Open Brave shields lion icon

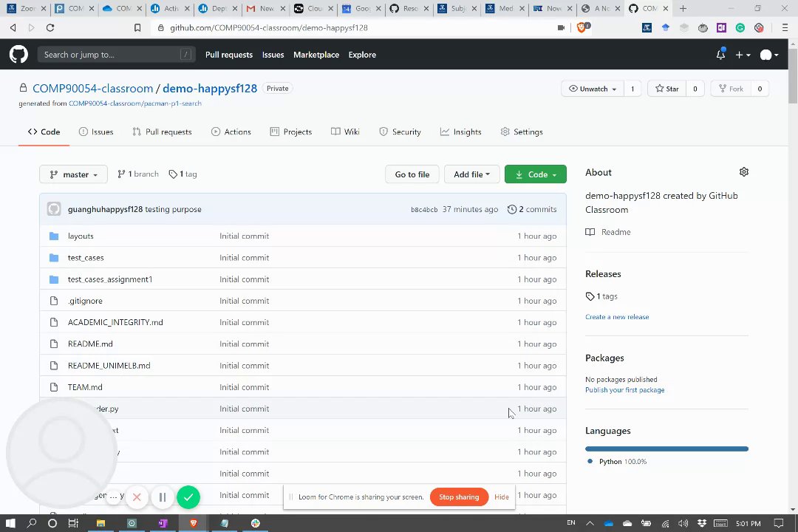[x=582, y=27]
